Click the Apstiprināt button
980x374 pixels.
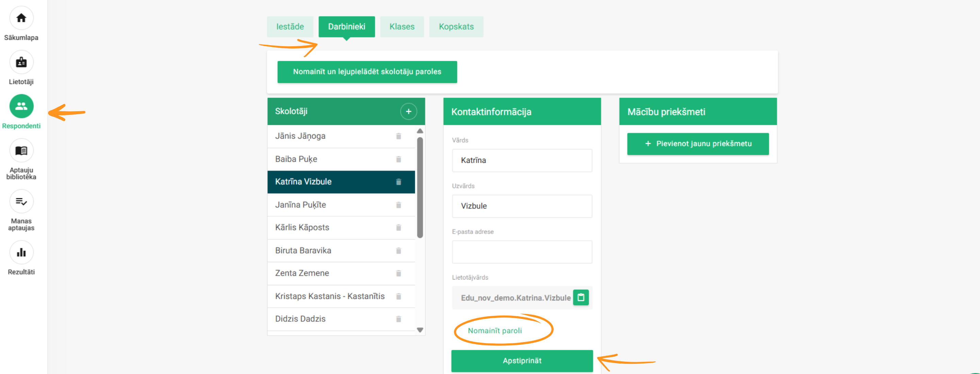pyautogui.click(x=522, y=361)
